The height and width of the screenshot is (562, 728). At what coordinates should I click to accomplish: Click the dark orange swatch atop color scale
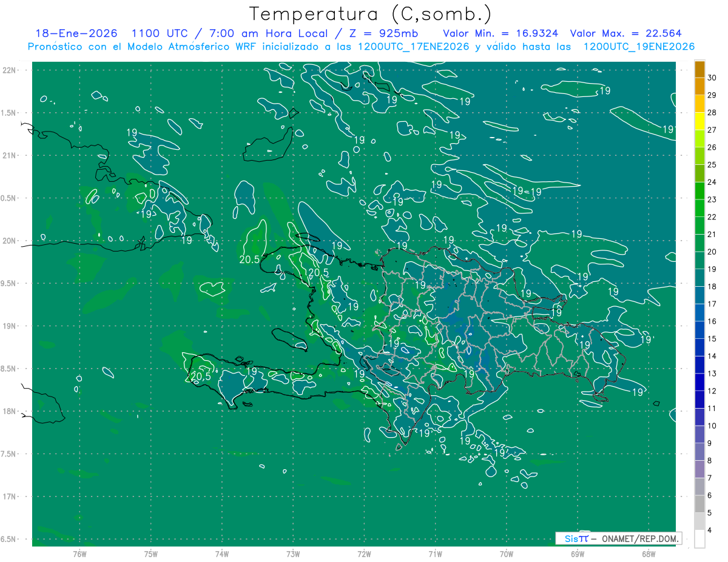[699, 70]
